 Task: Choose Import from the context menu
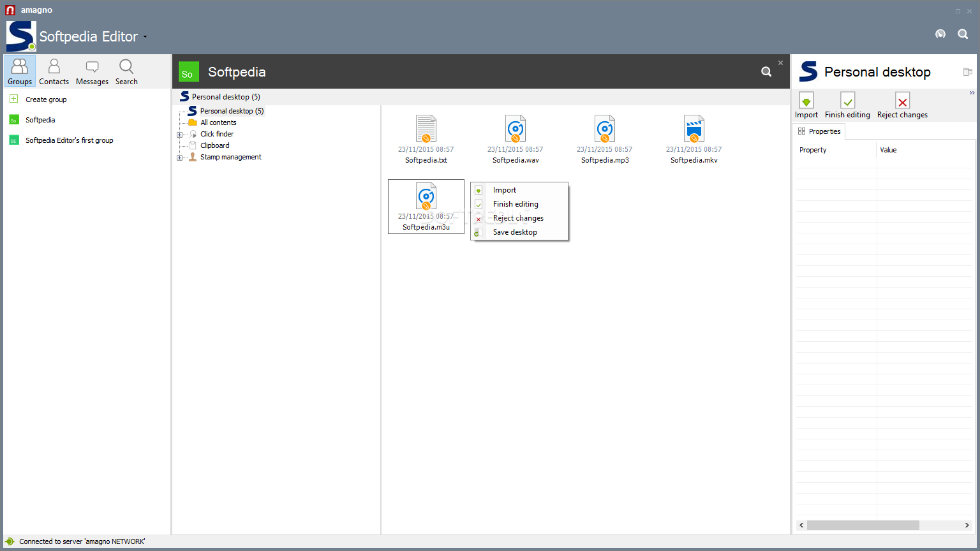pyautogui.click(x=519, y=190)
